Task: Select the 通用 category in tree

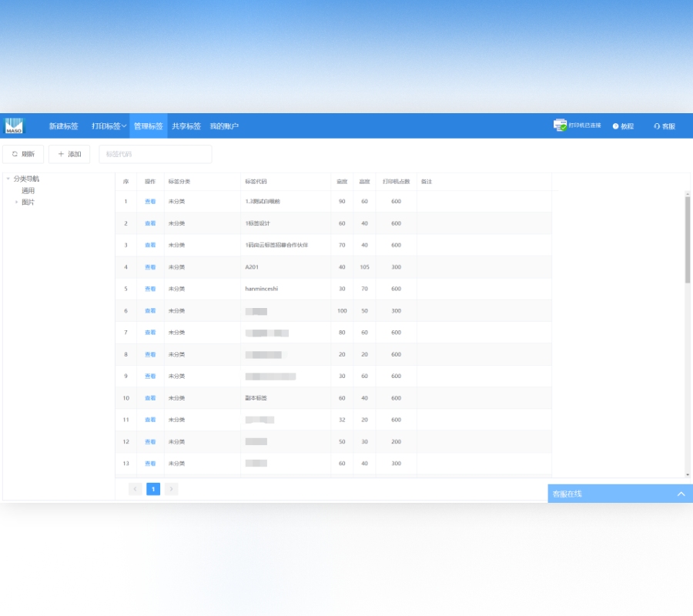Action: [x=28, y=191]
